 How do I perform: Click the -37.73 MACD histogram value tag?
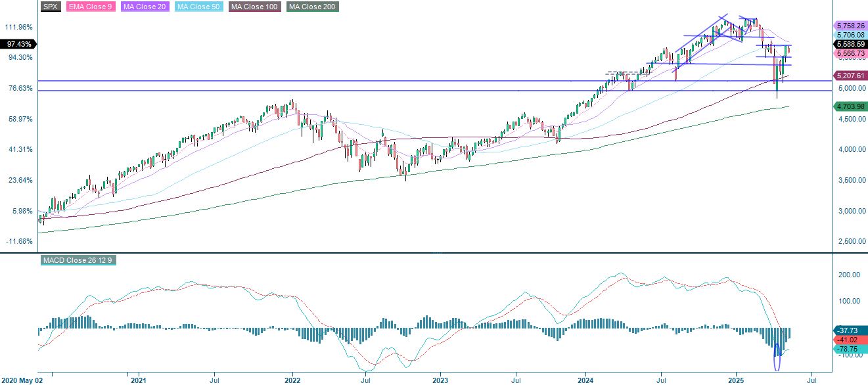pos(850,330)
